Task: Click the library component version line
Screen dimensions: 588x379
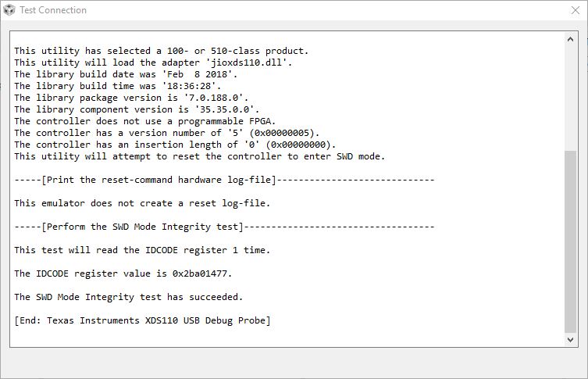Action: click(x=136, y=109)
